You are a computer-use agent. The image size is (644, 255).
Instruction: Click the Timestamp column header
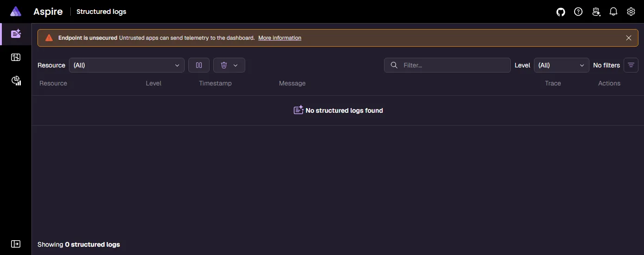pyautogui.click(x=215, y=83)
